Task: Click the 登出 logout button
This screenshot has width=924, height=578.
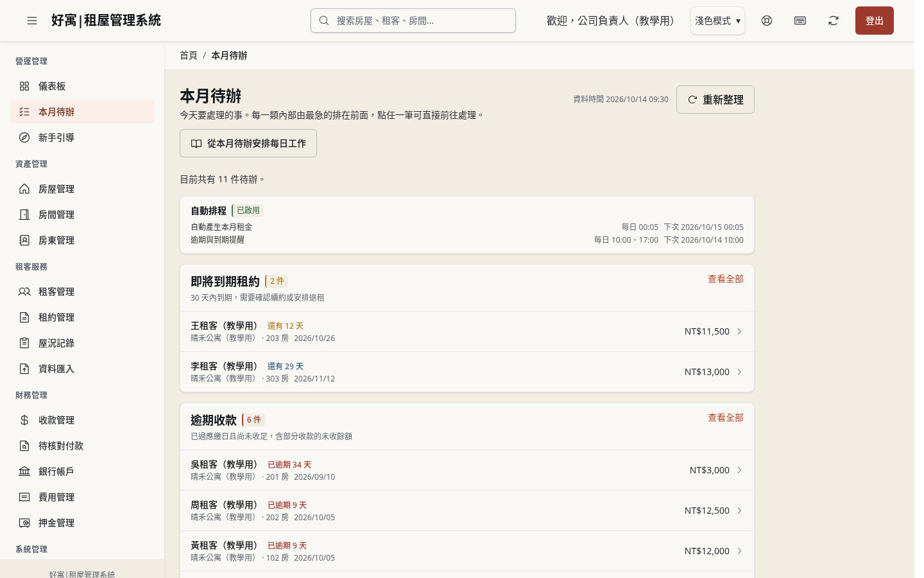Action: (x=874, y=21)
